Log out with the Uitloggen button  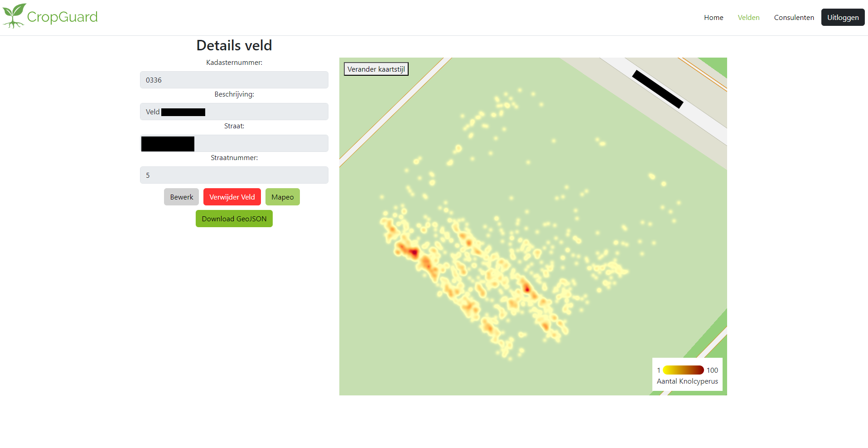tap(843, 18)
